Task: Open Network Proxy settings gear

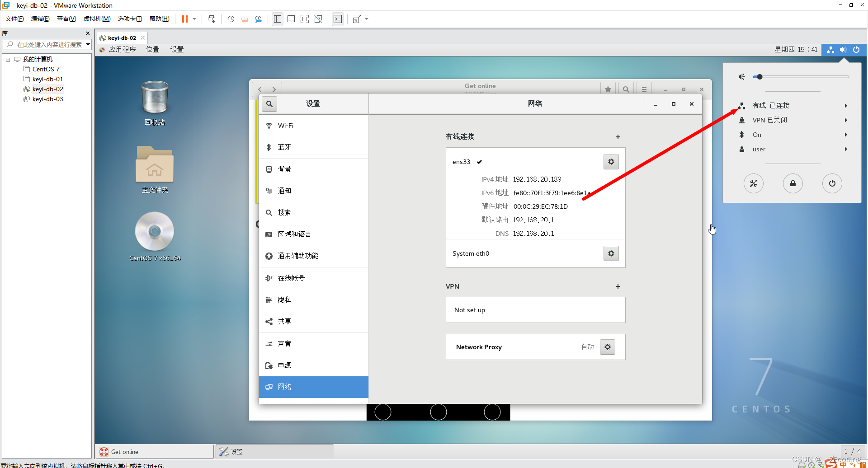Action: pos(608,347)
